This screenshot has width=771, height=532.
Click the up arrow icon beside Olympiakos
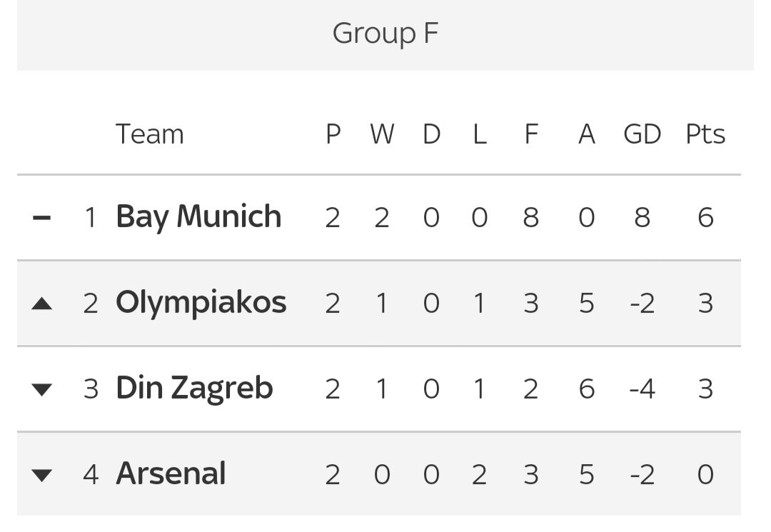42,304
